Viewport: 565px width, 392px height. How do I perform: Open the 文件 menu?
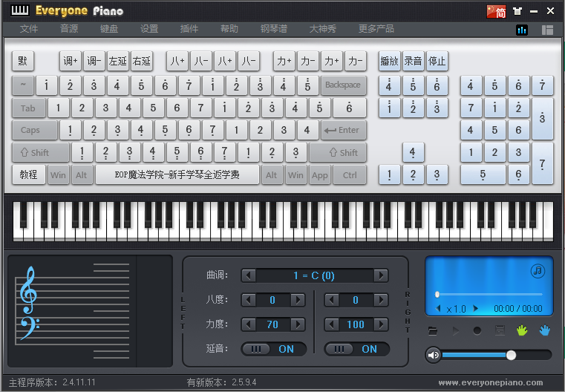point(29,29)
